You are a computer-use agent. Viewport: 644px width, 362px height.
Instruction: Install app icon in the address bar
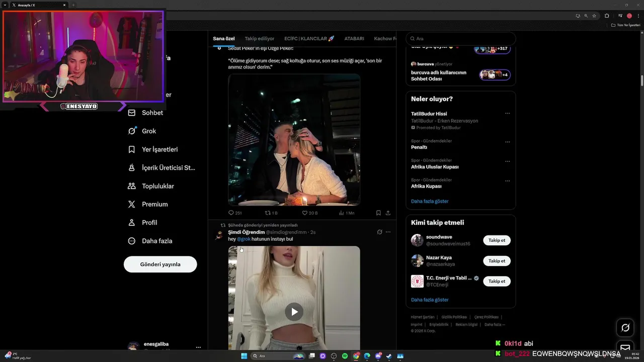pos(578,16)
